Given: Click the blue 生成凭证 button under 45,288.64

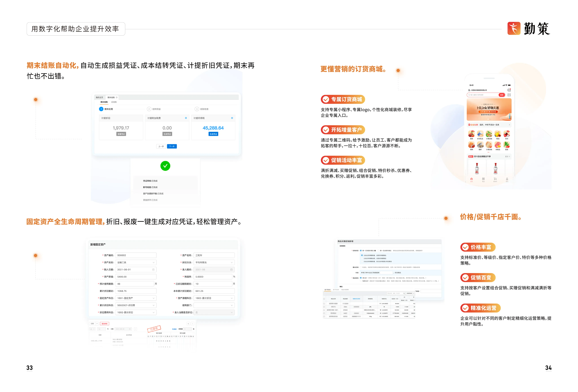Looking at the screenshot, I should pos(213,134).
